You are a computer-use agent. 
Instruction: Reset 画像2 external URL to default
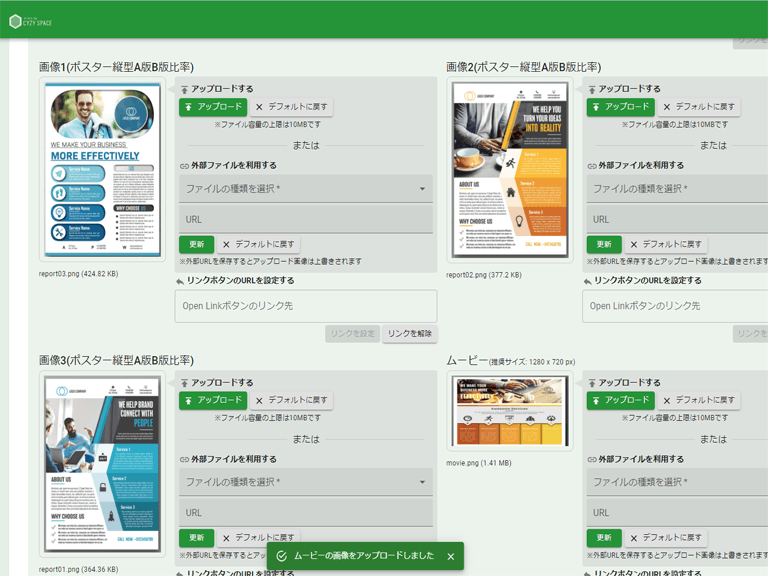coord(666,244)
